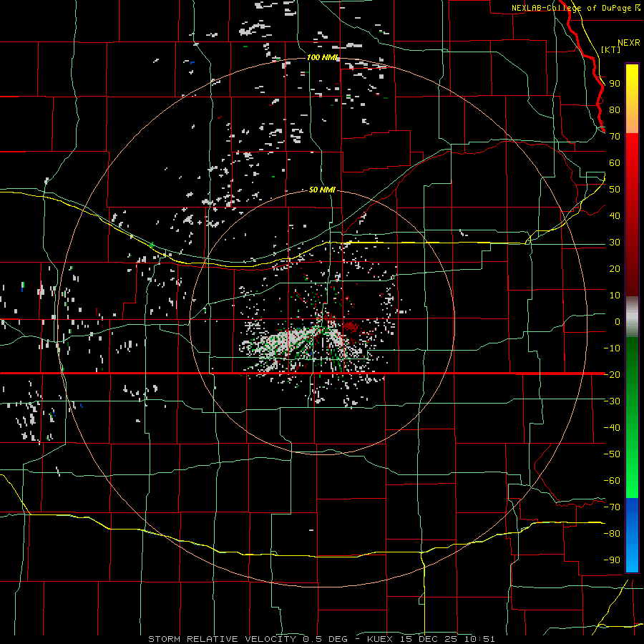Image resolution: width=644 pixels, height=644 pixels.
Task: Click the NEXR label above the color scale
Action: [x=629, y=43]
